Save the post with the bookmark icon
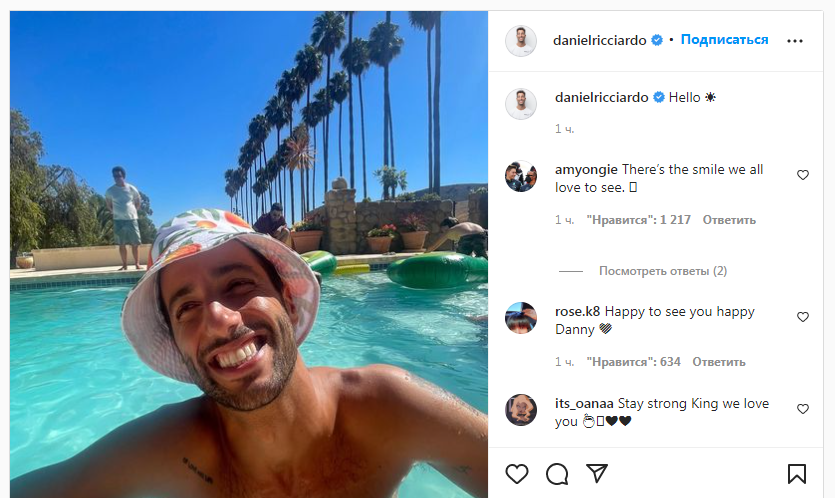Screen dimensions: 835x498 (797, 473)
